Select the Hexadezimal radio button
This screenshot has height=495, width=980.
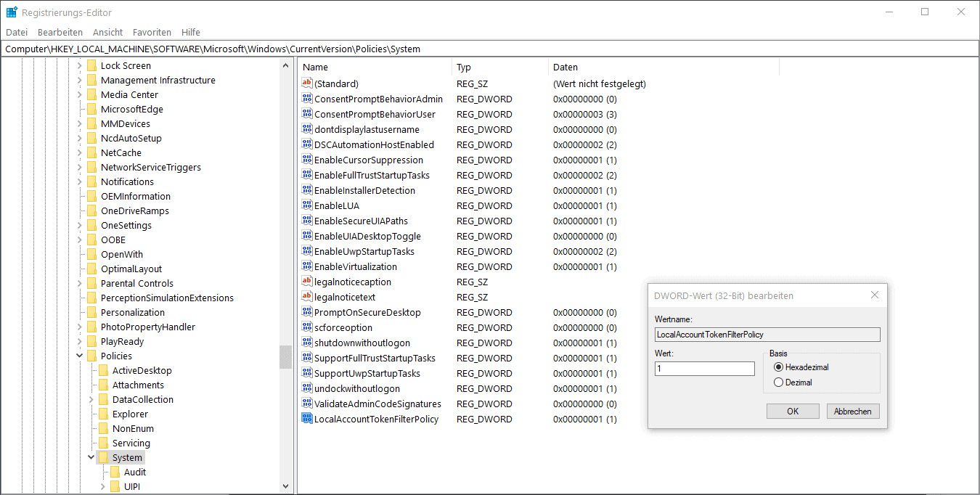(779, 367)
